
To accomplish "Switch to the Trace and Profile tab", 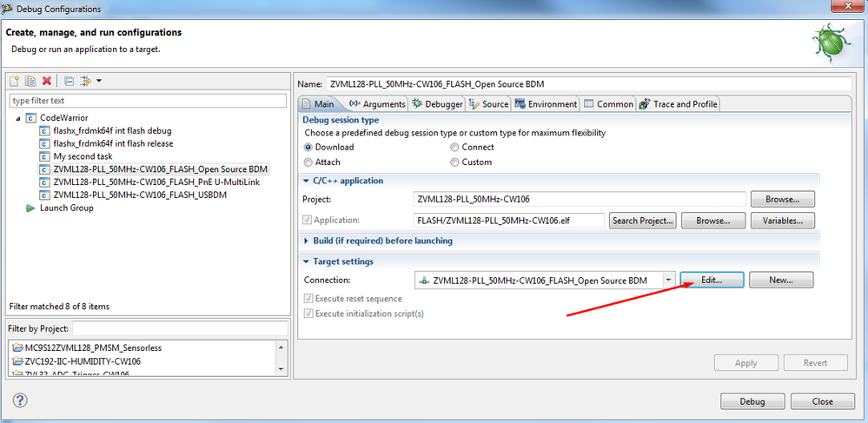I will (x=678, y=104).
